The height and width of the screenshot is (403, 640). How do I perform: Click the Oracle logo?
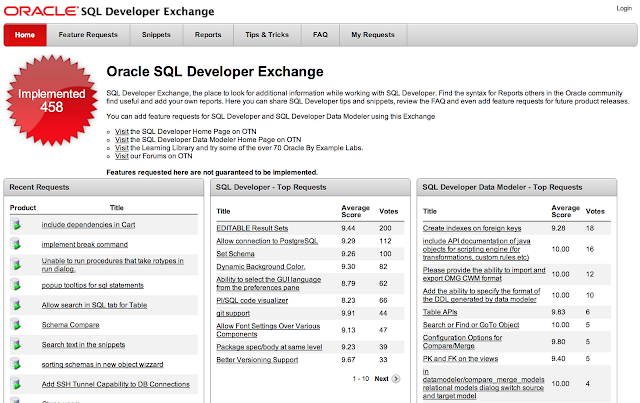click(x=36, y=11)
